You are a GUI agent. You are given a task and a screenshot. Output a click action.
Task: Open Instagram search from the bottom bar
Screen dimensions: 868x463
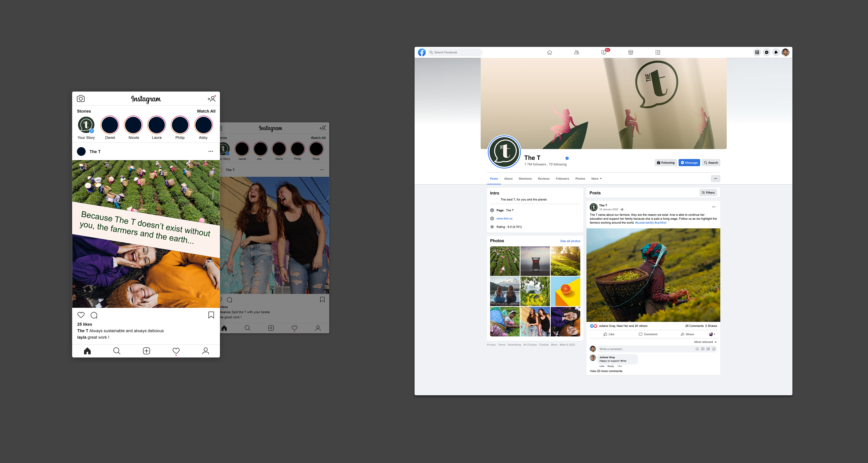click(x=117, y=351)
